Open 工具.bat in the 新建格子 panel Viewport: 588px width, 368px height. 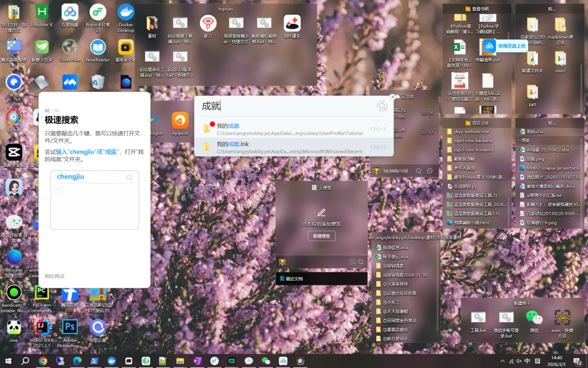click(478, 322)
